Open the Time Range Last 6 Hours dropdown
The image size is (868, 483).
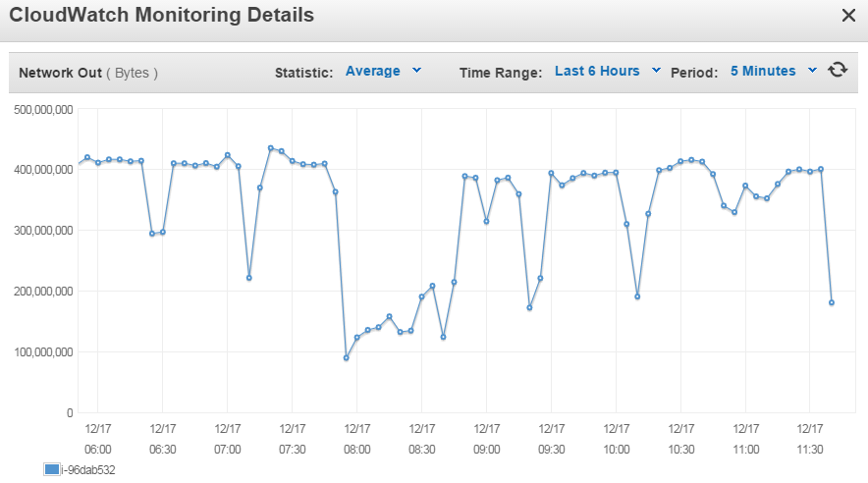coord(607,71)
